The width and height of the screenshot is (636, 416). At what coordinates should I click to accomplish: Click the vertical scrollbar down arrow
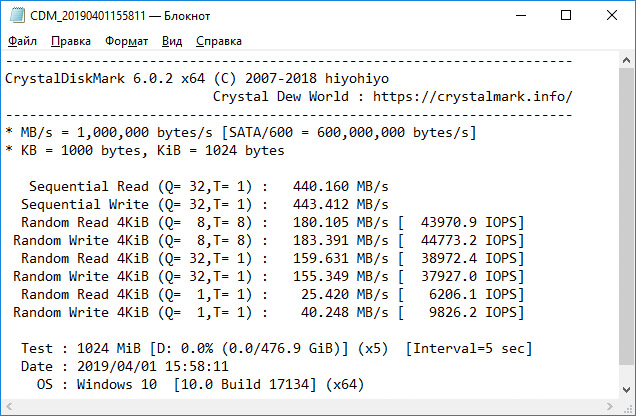(626, 390)
